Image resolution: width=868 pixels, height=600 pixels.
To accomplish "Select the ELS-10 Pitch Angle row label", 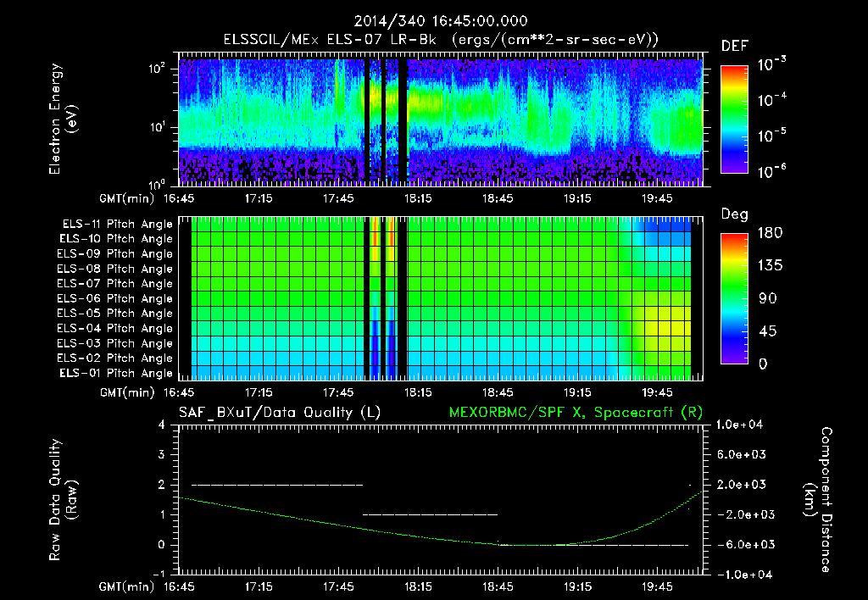I will (x=116, y=239).
